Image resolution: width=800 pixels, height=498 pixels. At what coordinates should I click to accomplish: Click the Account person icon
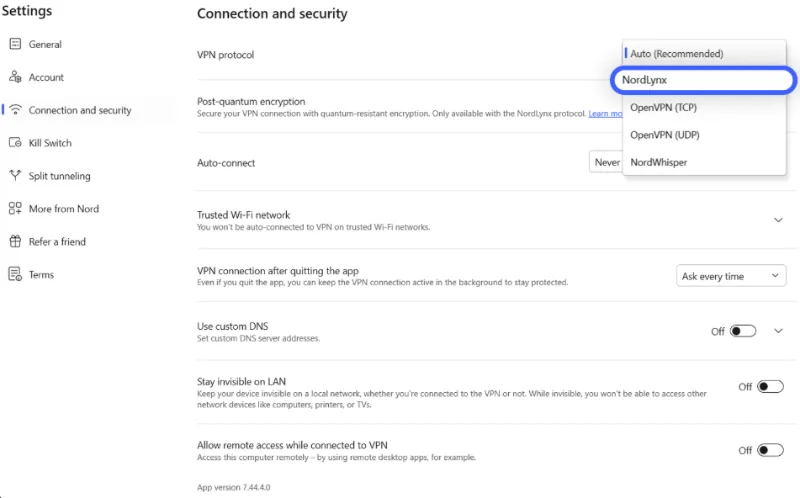pos(15,77)
